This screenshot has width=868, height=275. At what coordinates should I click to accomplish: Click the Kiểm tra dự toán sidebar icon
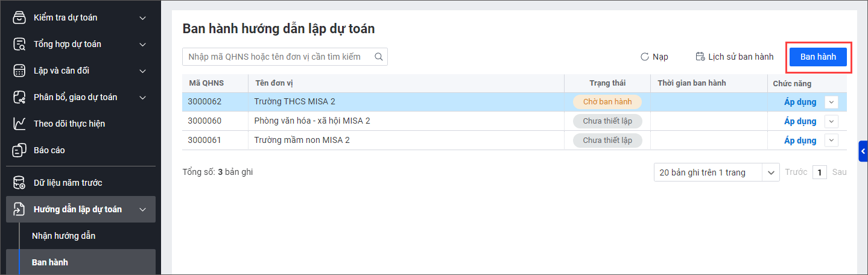(x=20, y=17)
